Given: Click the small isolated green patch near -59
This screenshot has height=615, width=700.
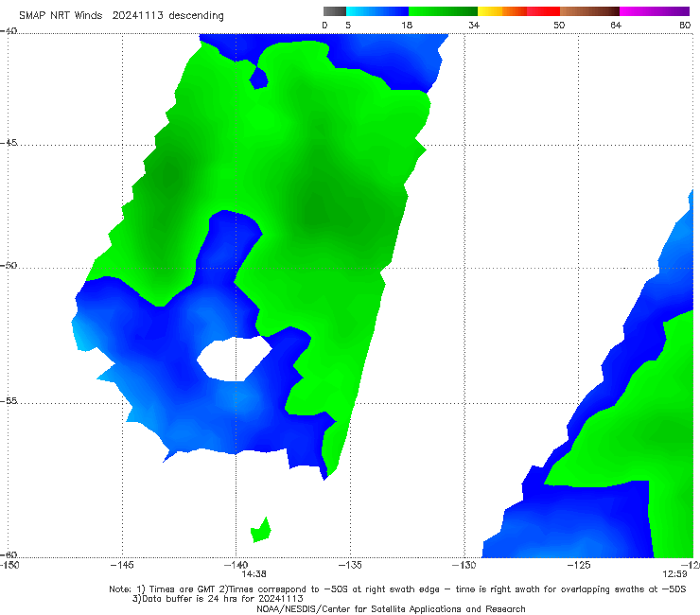Looking at the screenshot, I should tap(261, 531).
